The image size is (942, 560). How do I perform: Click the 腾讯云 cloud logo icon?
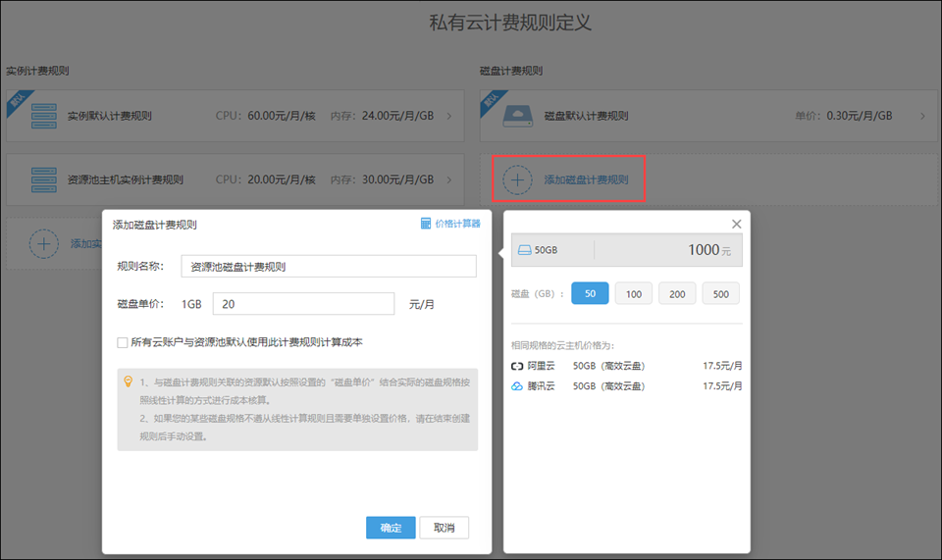coord(517,386)
